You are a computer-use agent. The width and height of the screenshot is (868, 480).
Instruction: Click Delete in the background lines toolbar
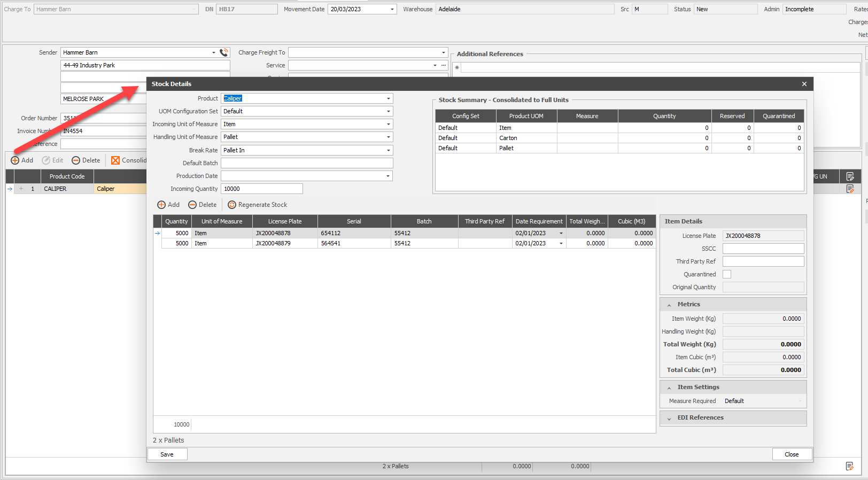click(x=86, y=160)
